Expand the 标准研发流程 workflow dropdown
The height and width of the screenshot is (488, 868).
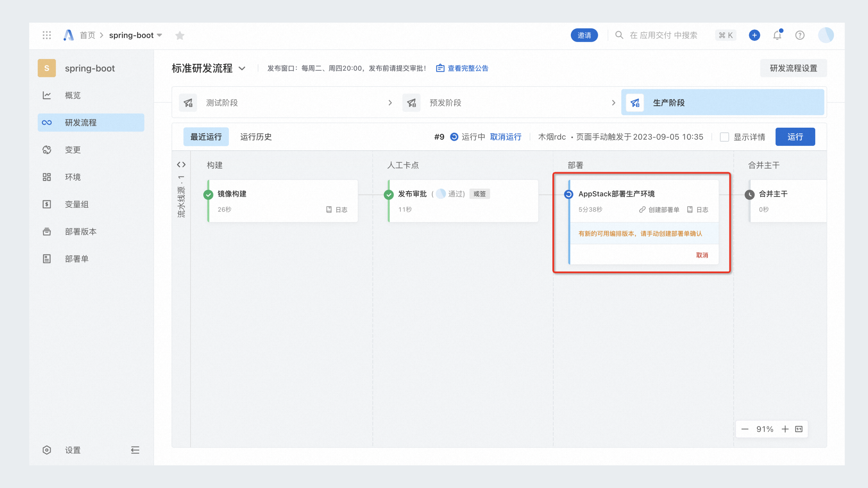242,69
